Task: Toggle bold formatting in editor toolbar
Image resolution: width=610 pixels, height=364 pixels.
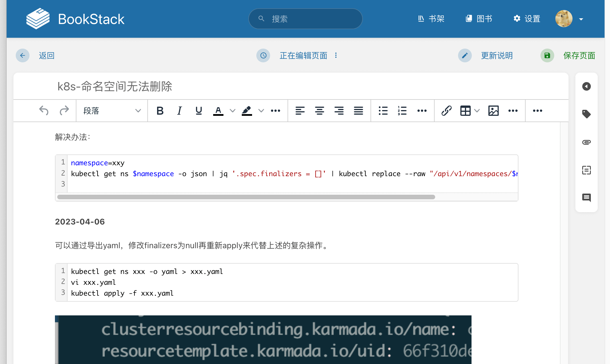Action: click(x=160, y=111)
